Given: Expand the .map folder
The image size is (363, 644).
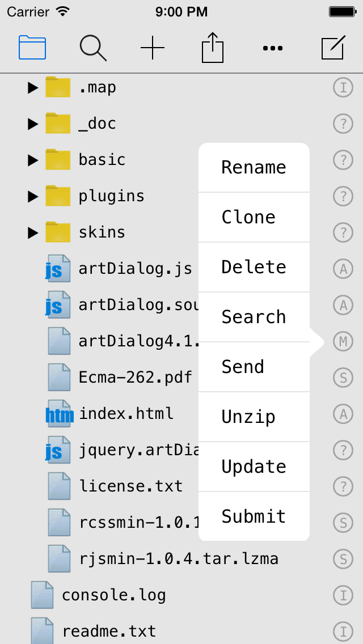Looking at the screenshot, I should click(33, 87).
